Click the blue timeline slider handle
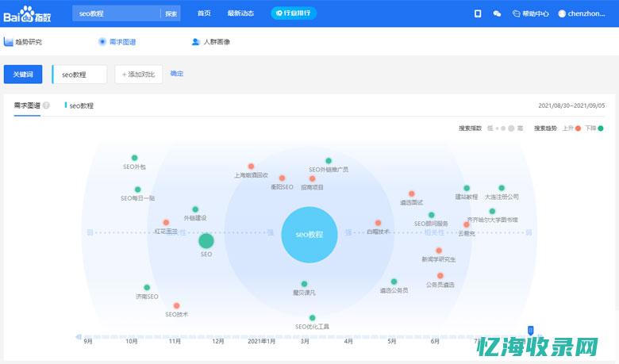Viewport: 619px width, 364px height. (x=531, y=331)
